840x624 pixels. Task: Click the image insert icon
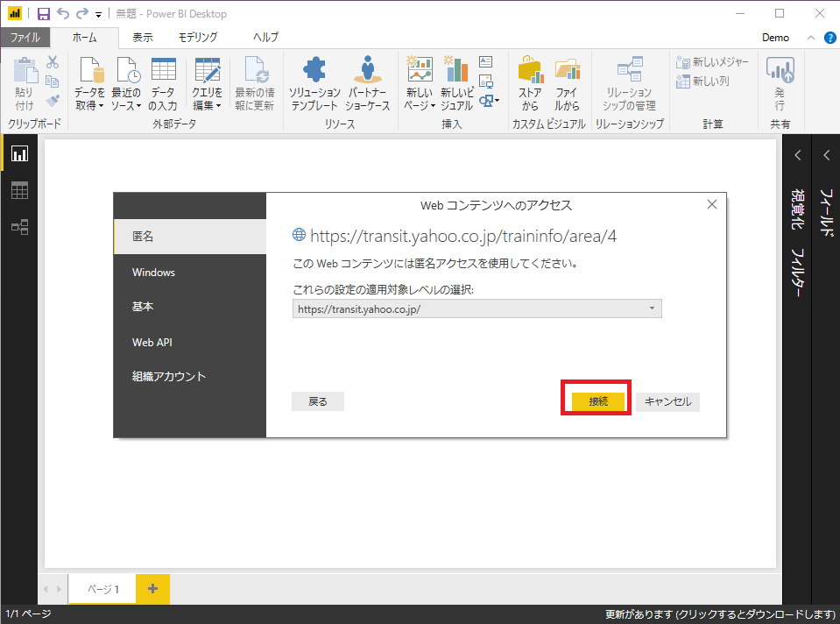pos(486,81)
